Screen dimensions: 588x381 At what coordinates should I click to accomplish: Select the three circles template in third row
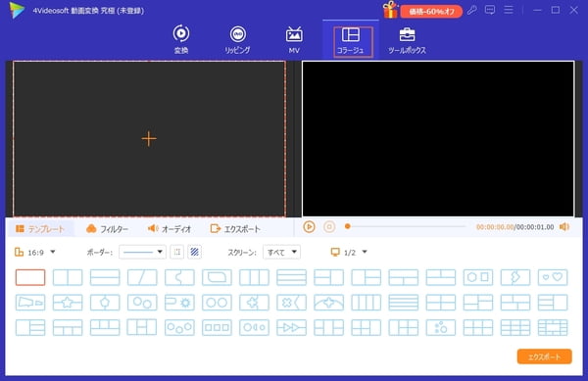(179, 327)
